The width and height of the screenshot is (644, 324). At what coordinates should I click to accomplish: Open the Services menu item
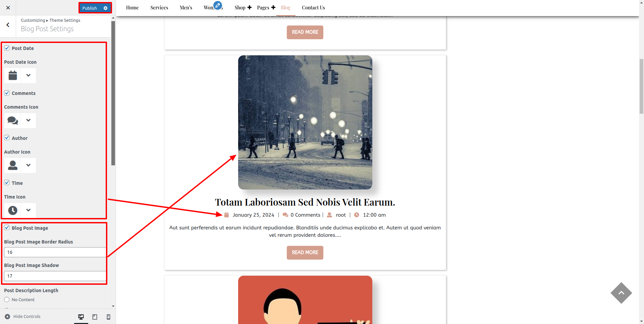click(x=159, y=8)
